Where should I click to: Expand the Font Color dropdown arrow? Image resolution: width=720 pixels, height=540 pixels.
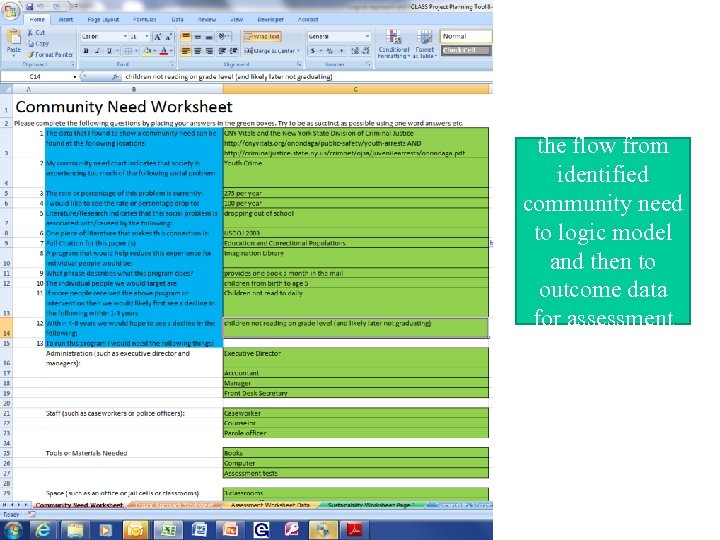tap(171, 51)
